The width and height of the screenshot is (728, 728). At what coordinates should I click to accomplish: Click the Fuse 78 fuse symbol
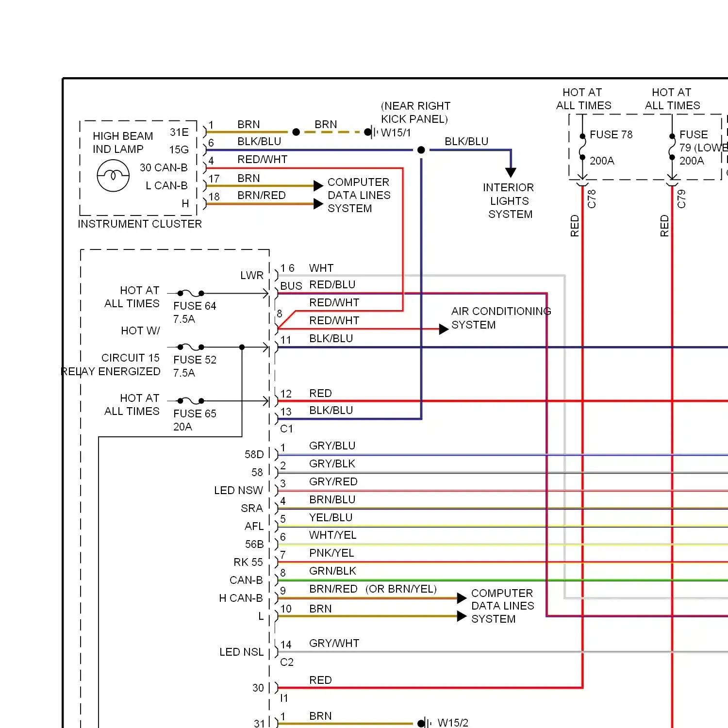[582, 147]
